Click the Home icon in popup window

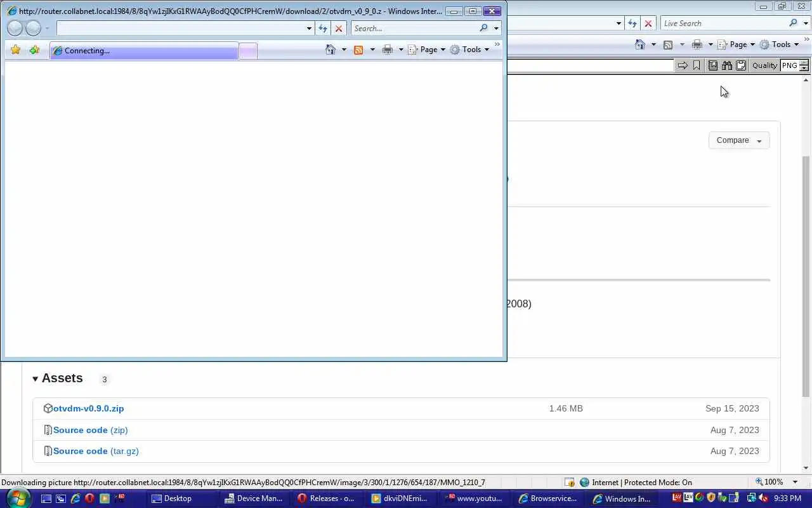[x=331, y=50]
